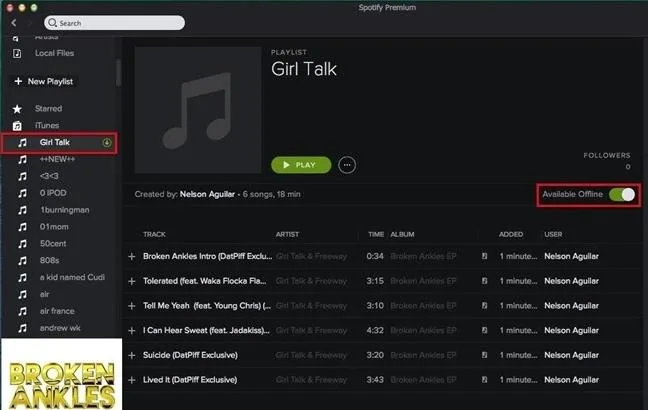Select track Tolerated (feat. Waka Flocka Fla...
Screen dimensions: 648x410
click(205, 281)
